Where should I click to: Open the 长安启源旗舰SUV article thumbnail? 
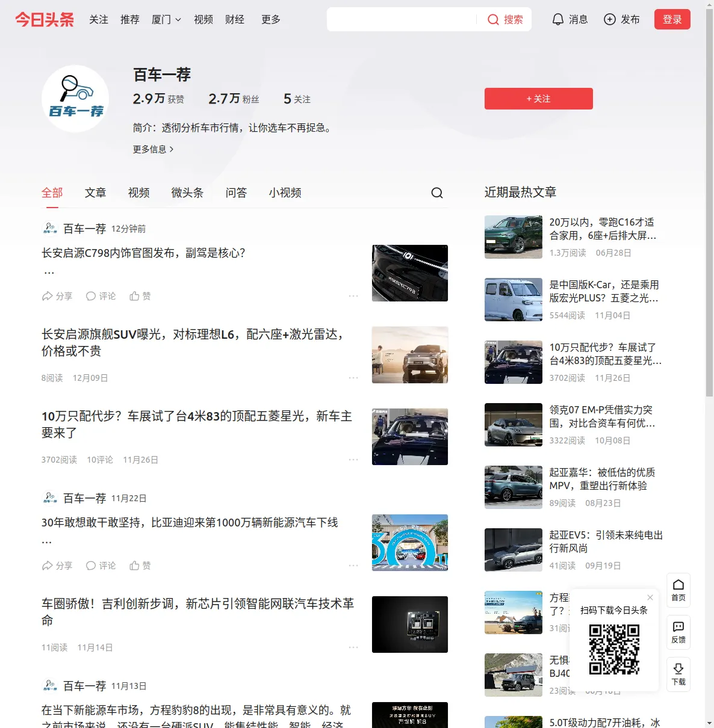(x=410, y=355)
